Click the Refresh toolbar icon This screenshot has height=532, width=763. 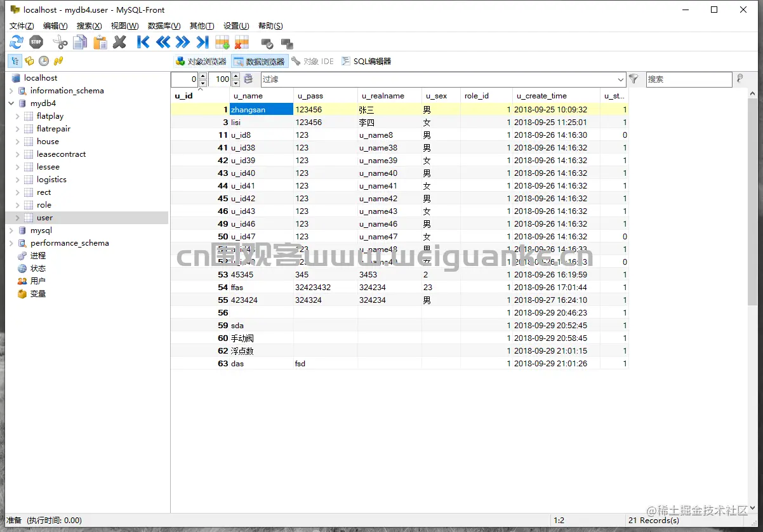pos(17,43)
